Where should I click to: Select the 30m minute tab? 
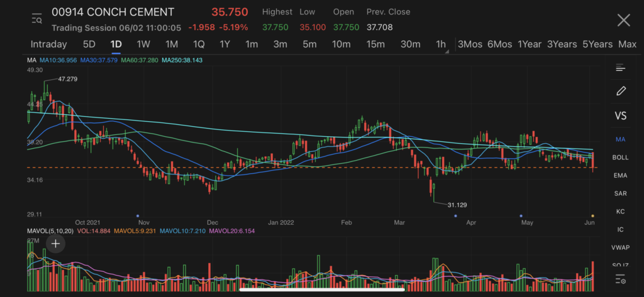point(410,45)
